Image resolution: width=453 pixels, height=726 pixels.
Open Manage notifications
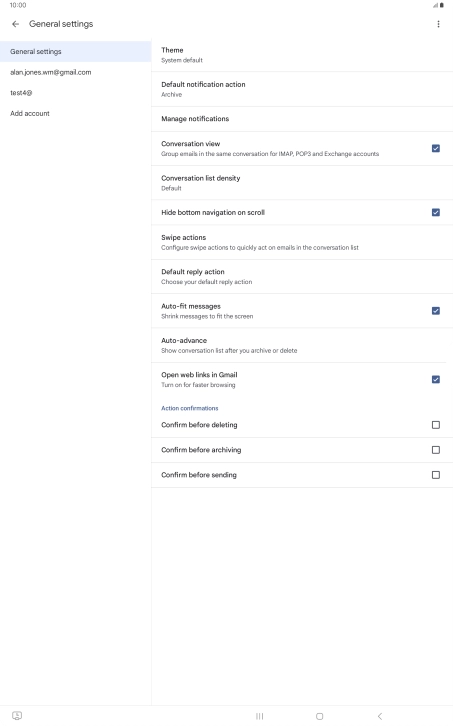302,119
